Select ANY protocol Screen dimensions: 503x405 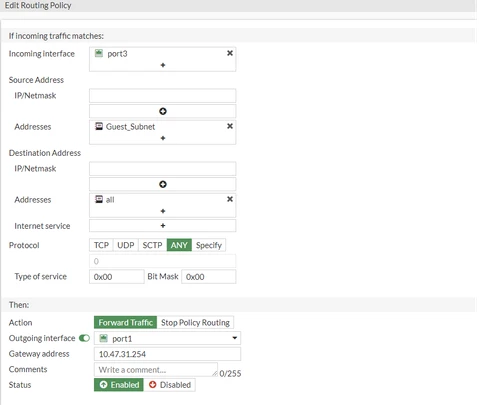179,245
